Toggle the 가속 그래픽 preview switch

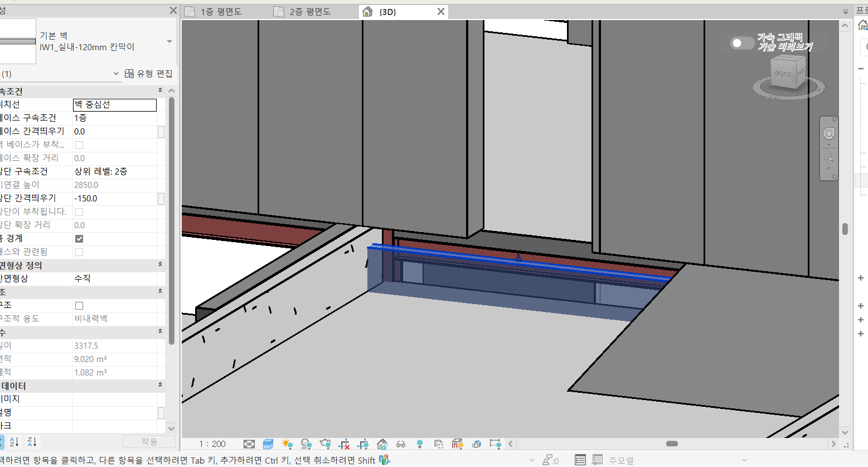click(741, 43)
